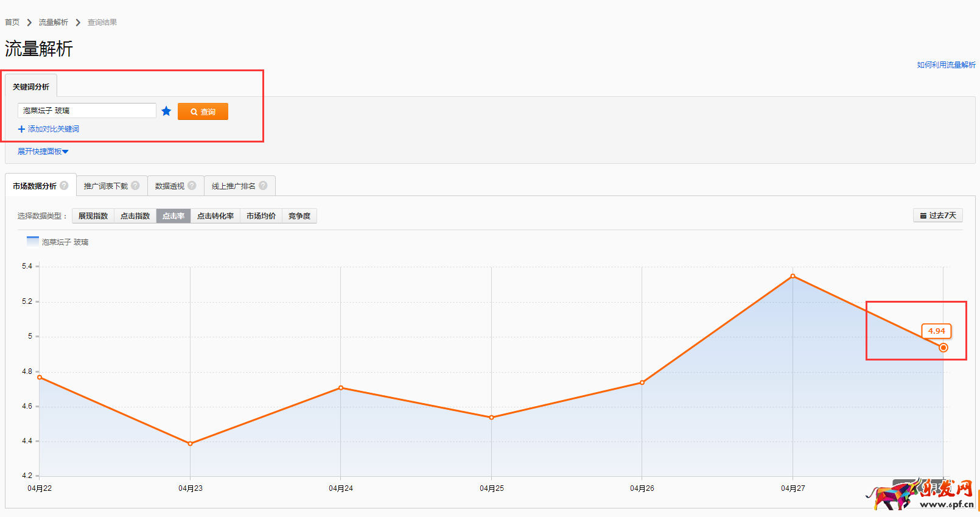Image resolution: width=980 pixels, height=517 pixels.
Task: Toggle 泡菜坛子 玻璃 legend color swatch
Action: [33, 242]
